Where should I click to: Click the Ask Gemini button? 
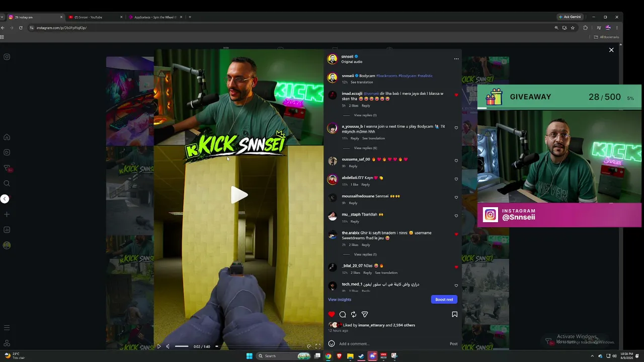coord(570,17)
